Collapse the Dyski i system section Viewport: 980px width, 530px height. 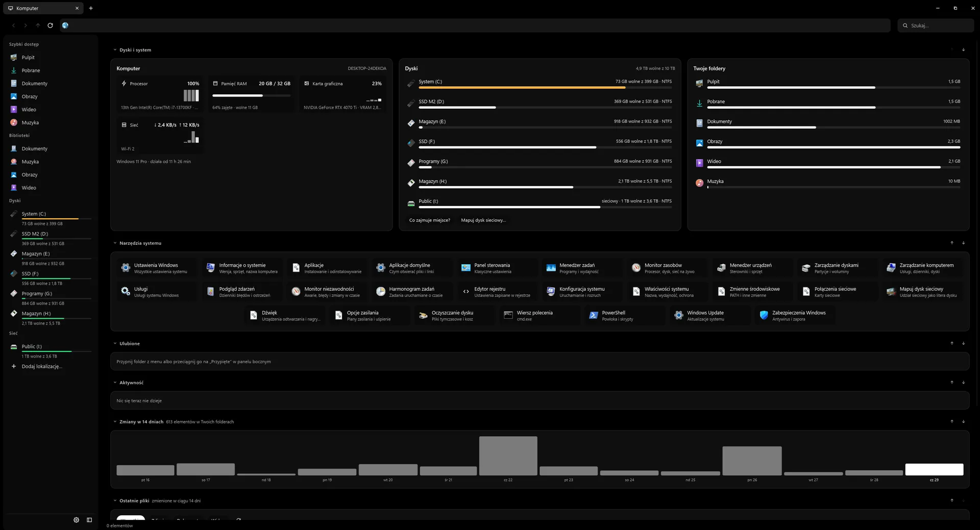point(115,50)
